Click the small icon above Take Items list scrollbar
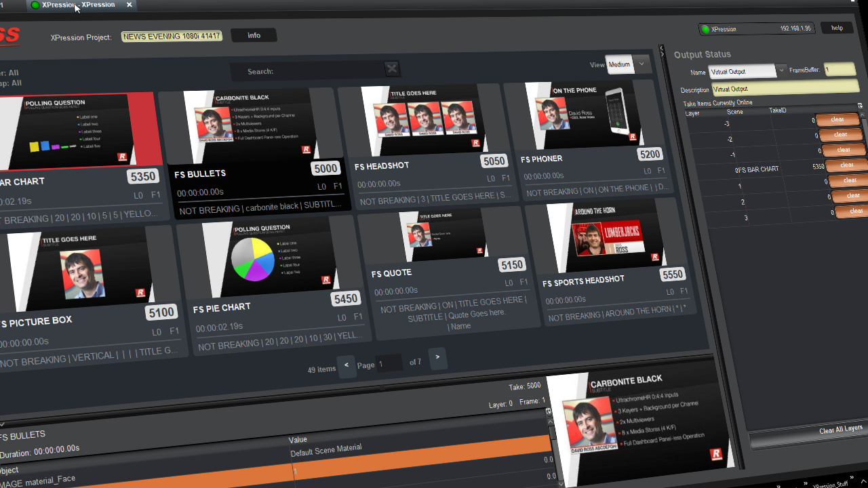Image resolution: width=868 pixels, height=488 pixels. pyautogui.click(x=860, y=105)
